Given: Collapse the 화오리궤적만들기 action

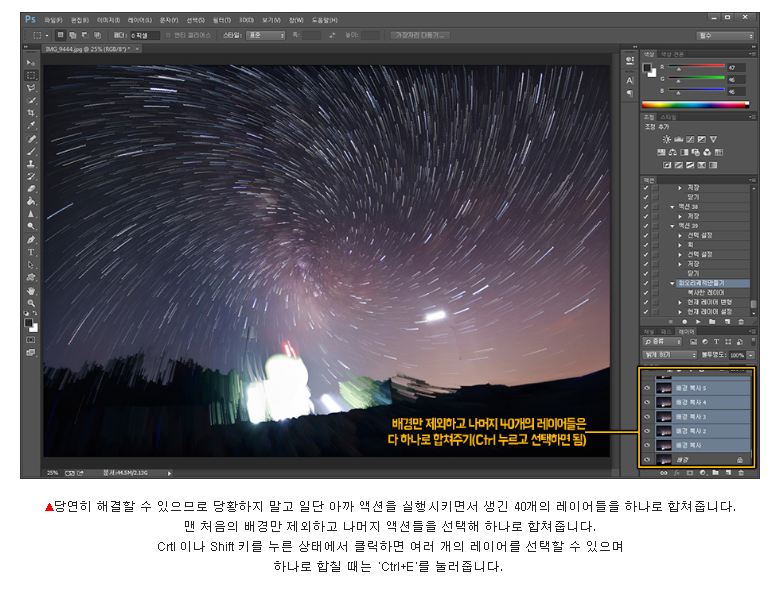Looking at the screenshot, I should (672, 283).
